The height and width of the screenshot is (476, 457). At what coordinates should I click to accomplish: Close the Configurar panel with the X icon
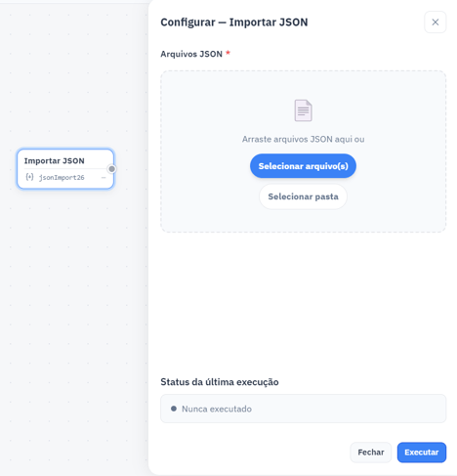(x=435, y=22)
